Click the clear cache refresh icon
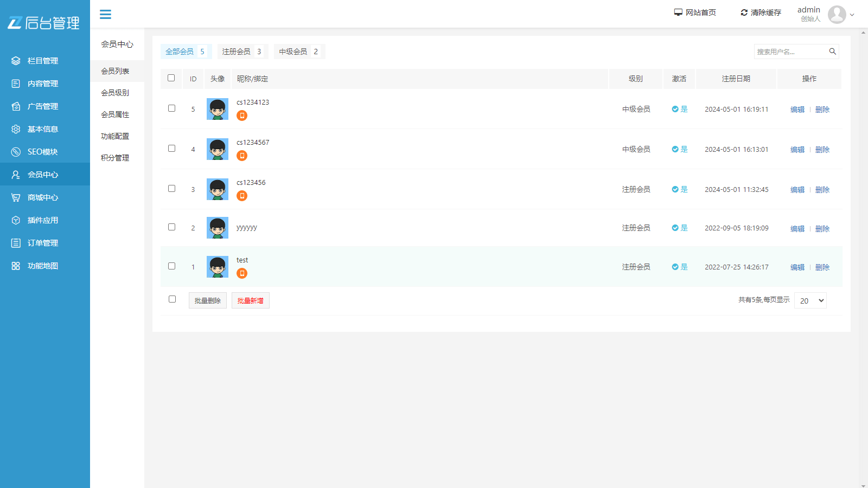This screenshot has width=868, height=488. click(x=744, y=12)
